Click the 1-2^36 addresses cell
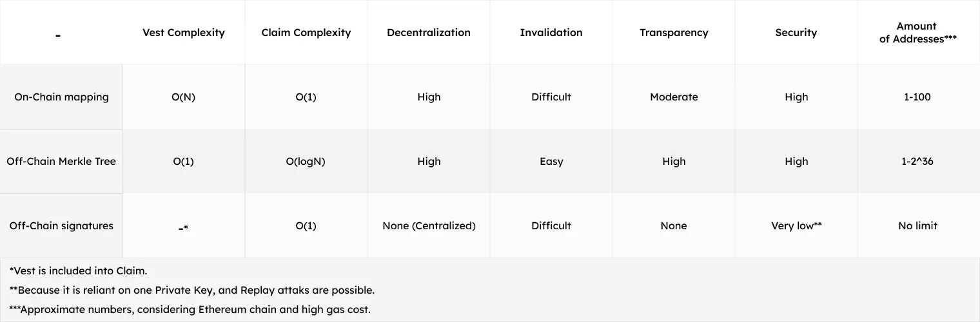Image resolution: width=980 pixels, height=322 pixels. [x=917, y=162]
